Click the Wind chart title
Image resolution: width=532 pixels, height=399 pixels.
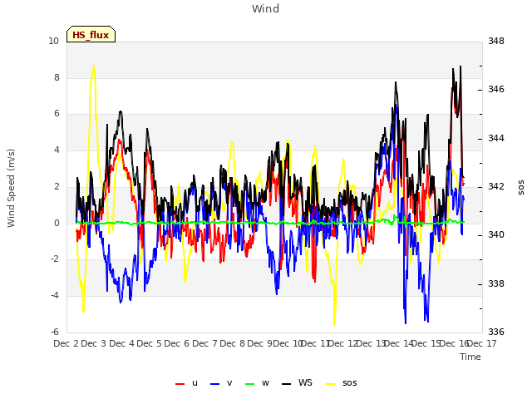click(x=266, y=8)
